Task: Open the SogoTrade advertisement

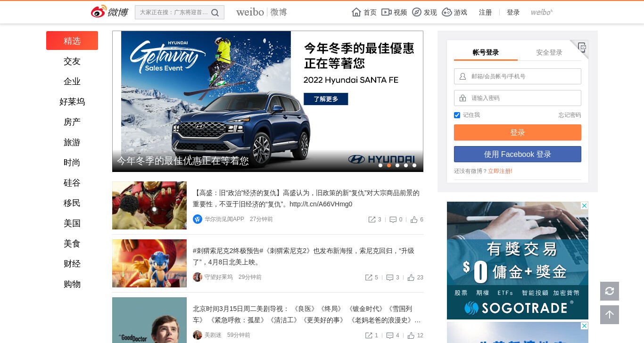Action: coord(518,261)
